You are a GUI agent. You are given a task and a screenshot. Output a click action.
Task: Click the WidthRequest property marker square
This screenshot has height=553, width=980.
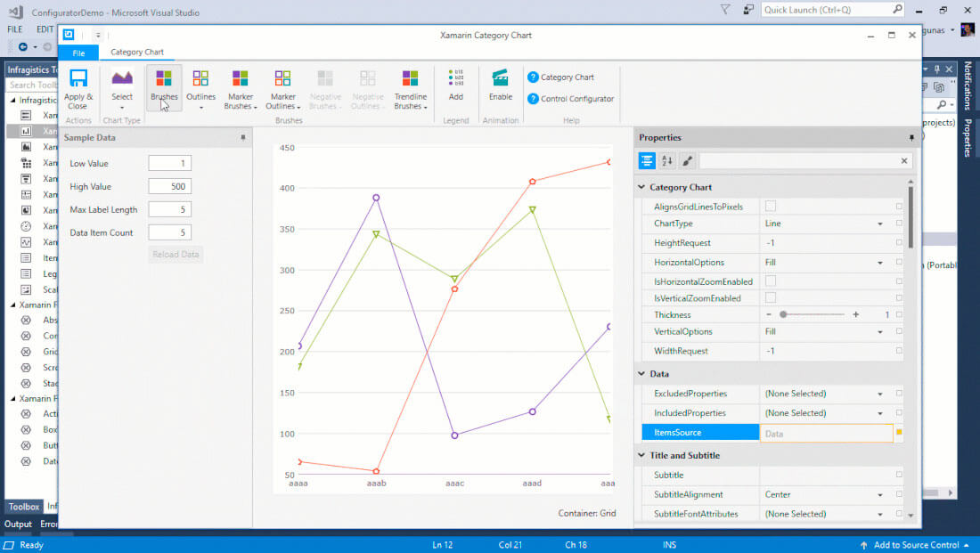point(899,351)
